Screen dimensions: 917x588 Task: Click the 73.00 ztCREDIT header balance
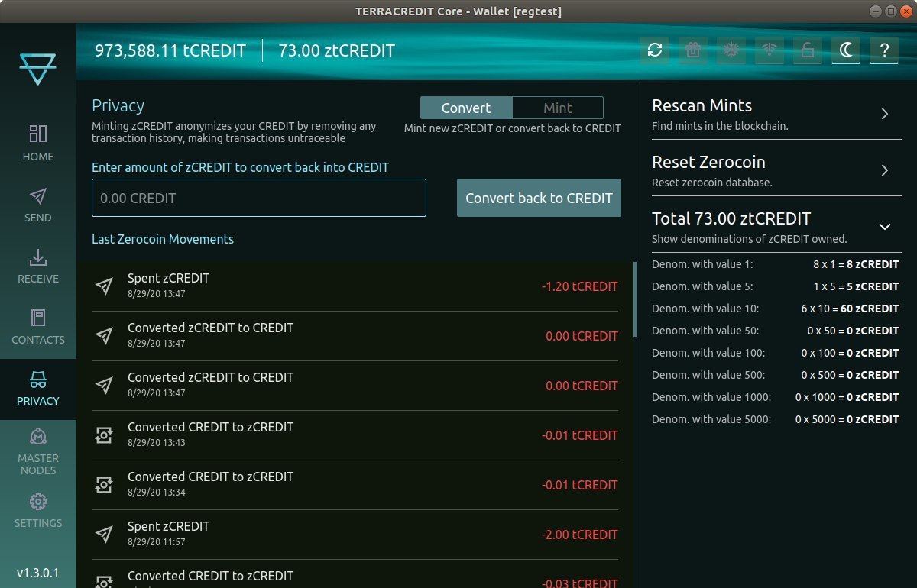click(336, 51)
